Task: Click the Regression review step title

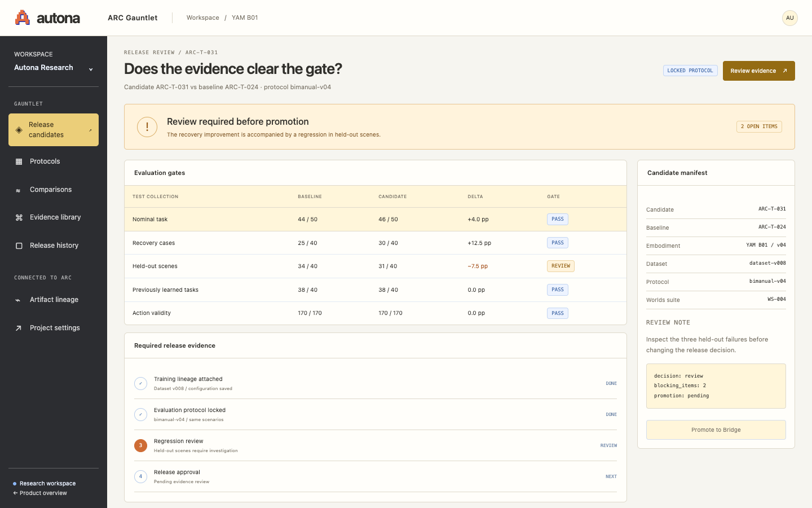Action: (178, 441)
